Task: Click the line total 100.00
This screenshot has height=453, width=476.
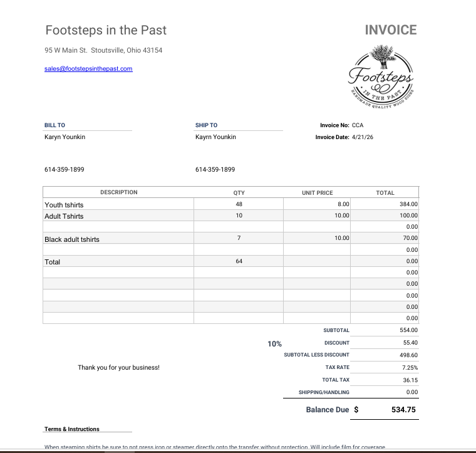Action: coord(385,216)
